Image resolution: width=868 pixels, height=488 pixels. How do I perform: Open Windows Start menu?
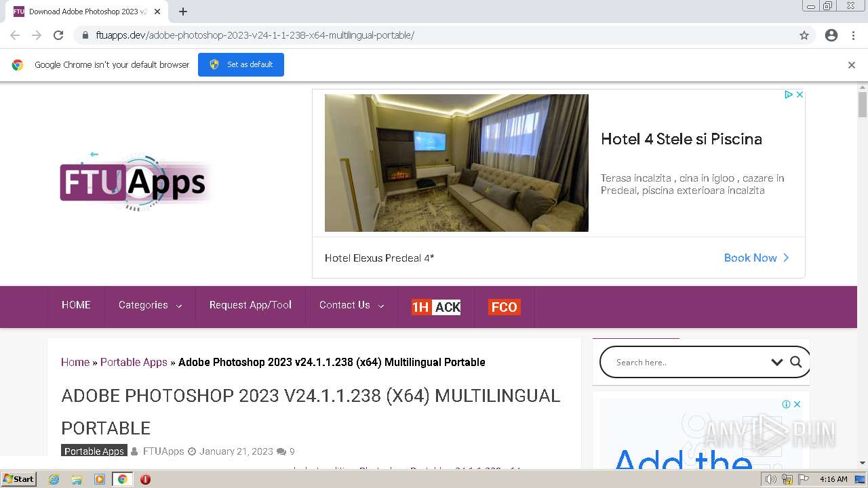click(19, 479)
